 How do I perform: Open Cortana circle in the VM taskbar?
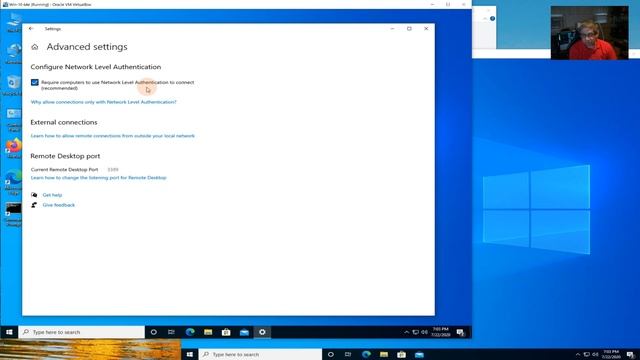tap(153, 332)
